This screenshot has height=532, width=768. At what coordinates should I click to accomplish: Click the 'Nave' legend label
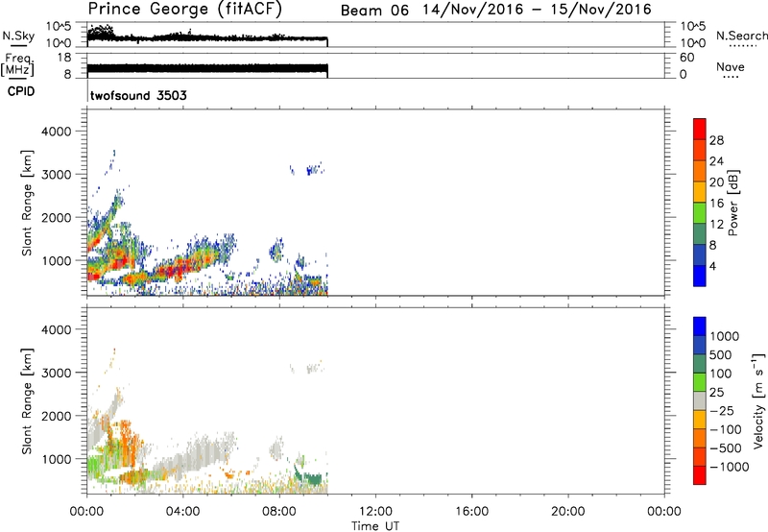tap(731, 67)
